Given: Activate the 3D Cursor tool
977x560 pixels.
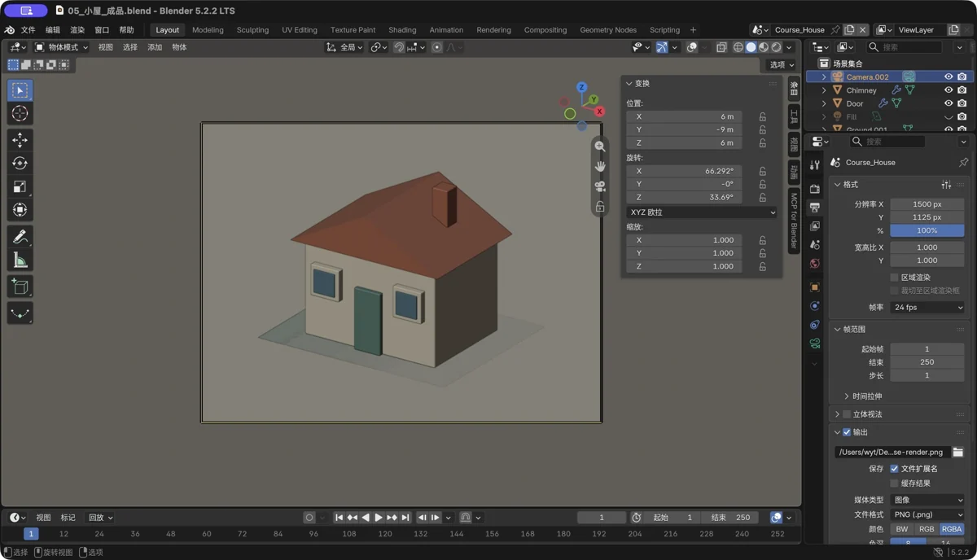Looking at the screenshot, I should (20, 114).
